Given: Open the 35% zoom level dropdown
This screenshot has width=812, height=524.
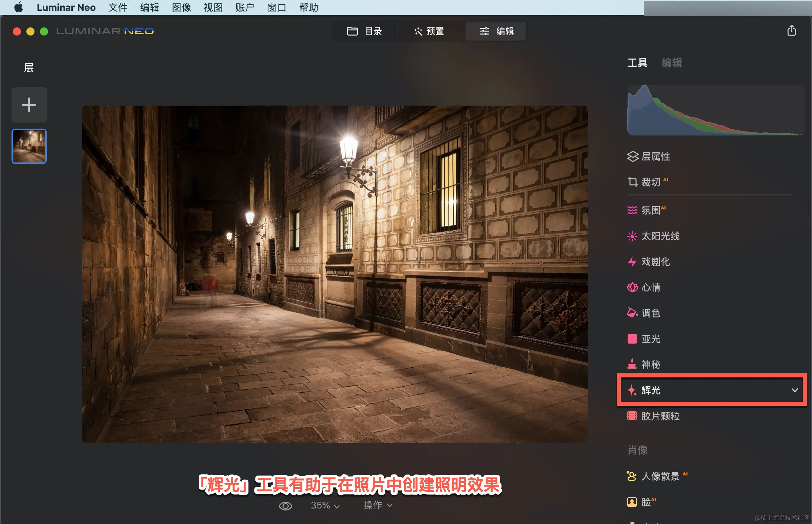Looking at the screenshot, I should 325,506.
